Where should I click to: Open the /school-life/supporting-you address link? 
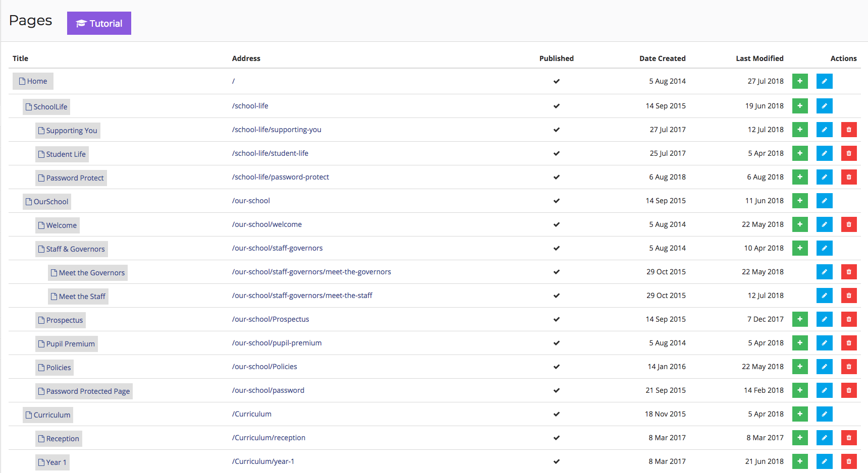click(277, 130)
